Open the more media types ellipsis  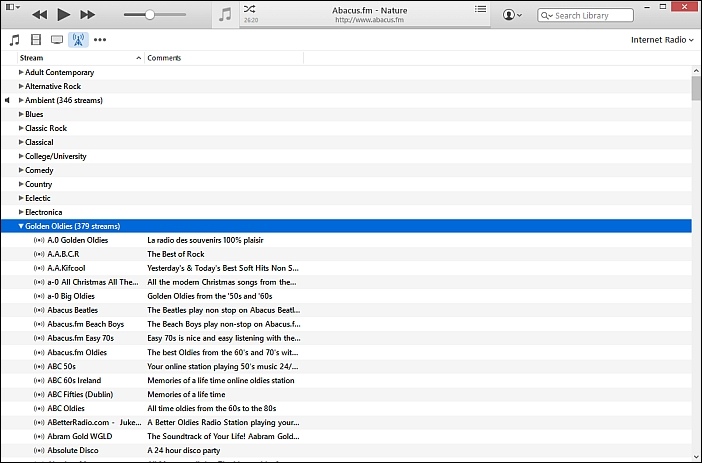pos(100,40)
